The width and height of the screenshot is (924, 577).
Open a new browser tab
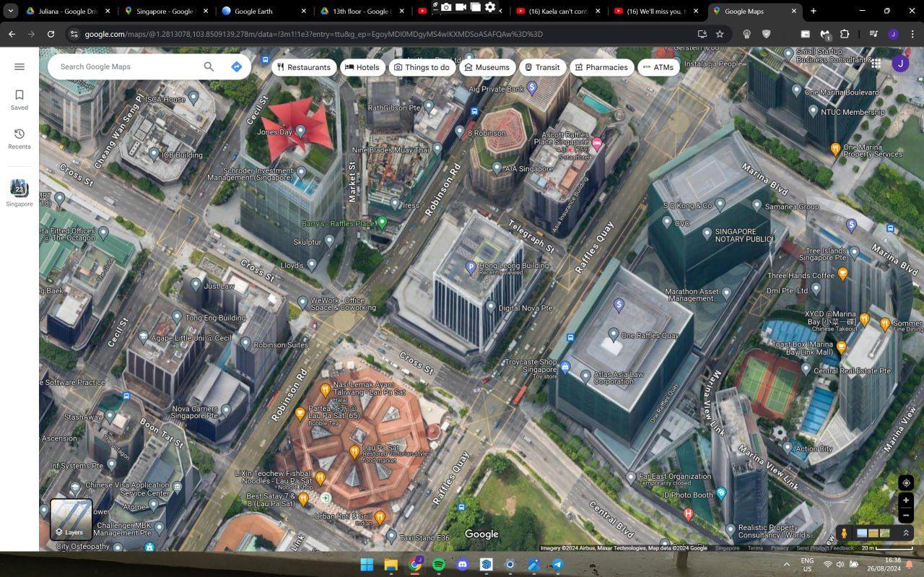[814, 11]
